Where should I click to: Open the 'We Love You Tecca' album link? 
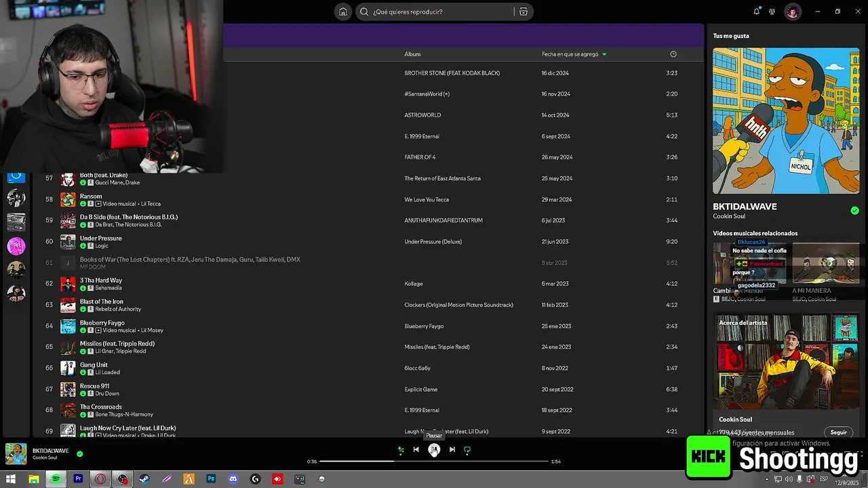(427, 199)
